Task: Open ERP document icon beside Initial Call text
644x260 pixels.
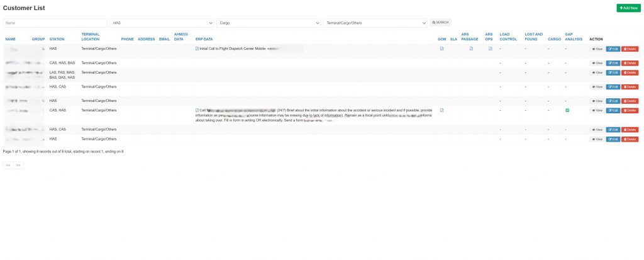Action: (197, 48)
